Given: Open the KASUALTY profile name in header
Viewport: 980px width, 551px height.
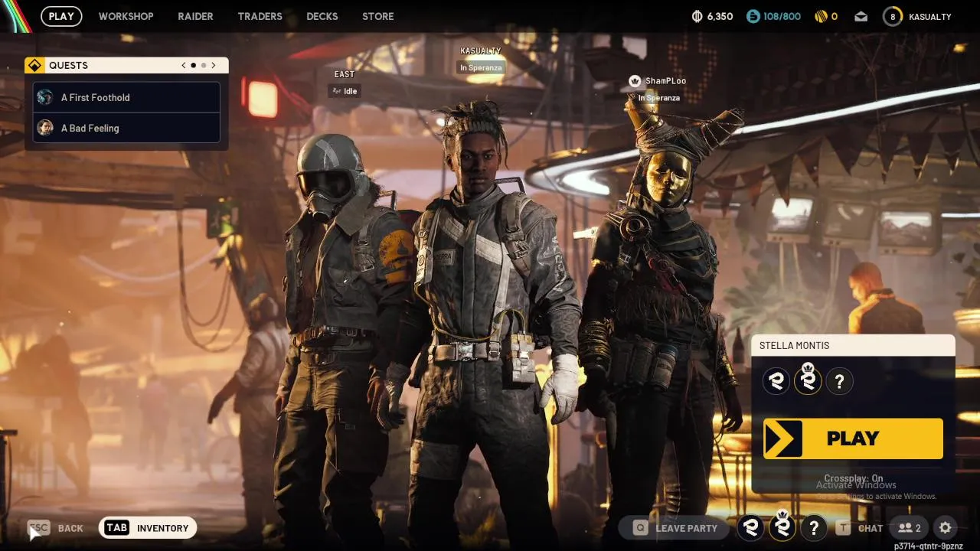Looking at the screenshot, I should [930, 16].
